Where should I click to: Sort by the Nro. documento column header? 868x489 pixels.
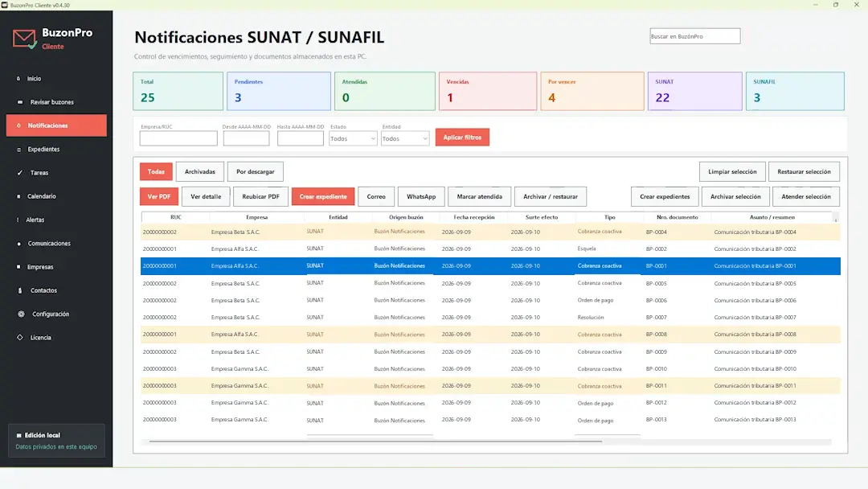tap(677, 217)
